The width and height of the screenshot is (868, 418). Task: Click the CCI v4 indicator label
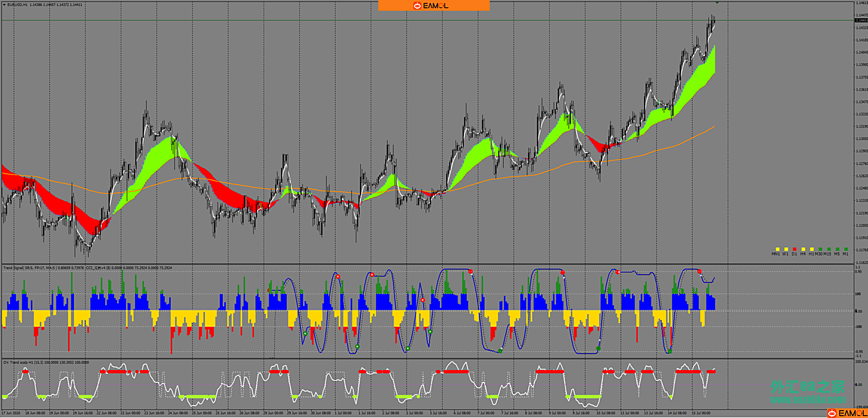99,268
